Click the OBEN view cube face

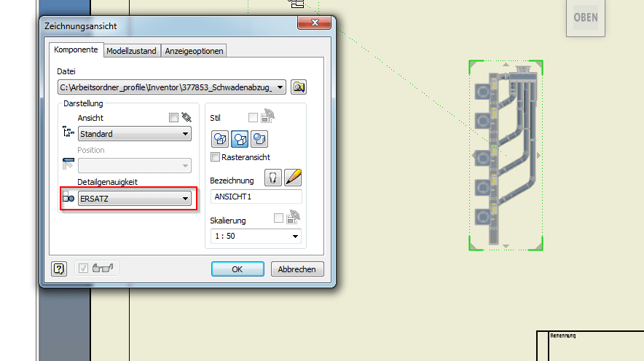point(586,17)
